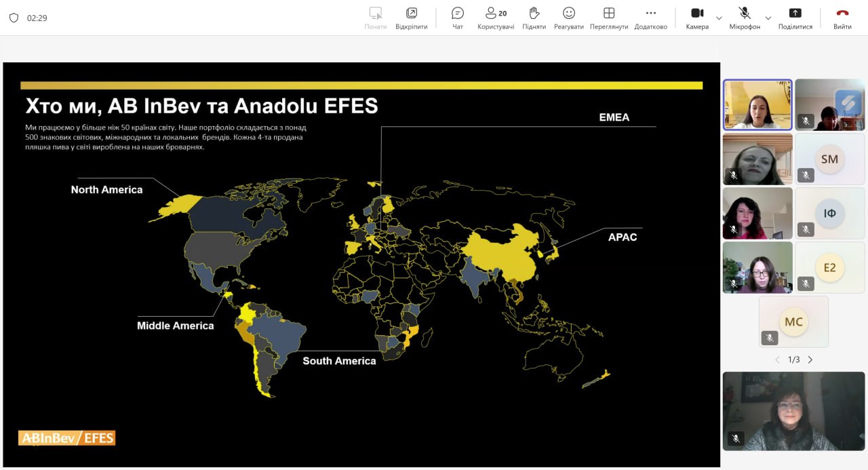Leave the meeting with Вийти

[x=842, y=18]
